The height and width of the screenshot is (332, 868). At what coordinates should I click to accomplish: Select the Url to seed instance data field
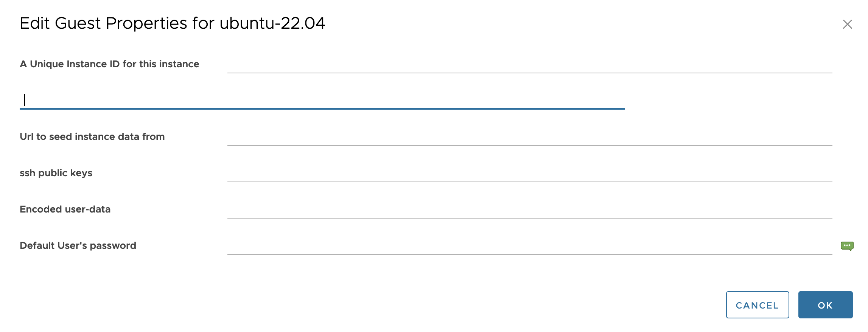[x=529, y=137]
